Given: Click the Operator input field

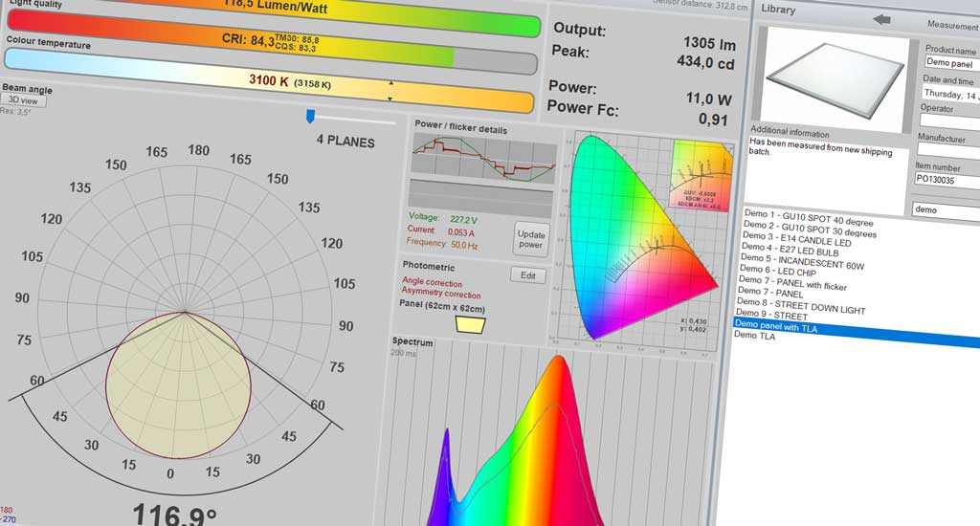Looking at the screenshot, I should pos(949,121).
